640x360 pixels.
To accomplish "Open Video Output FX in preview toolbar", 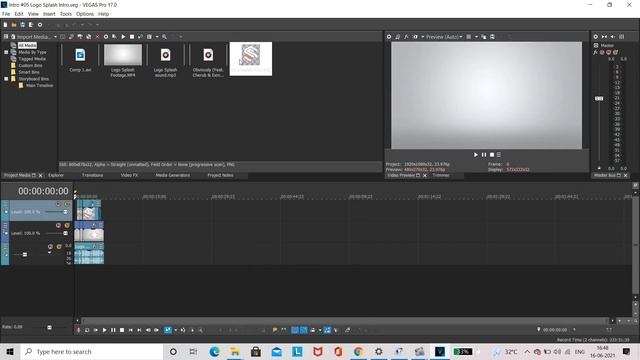I will pos(407,37).
